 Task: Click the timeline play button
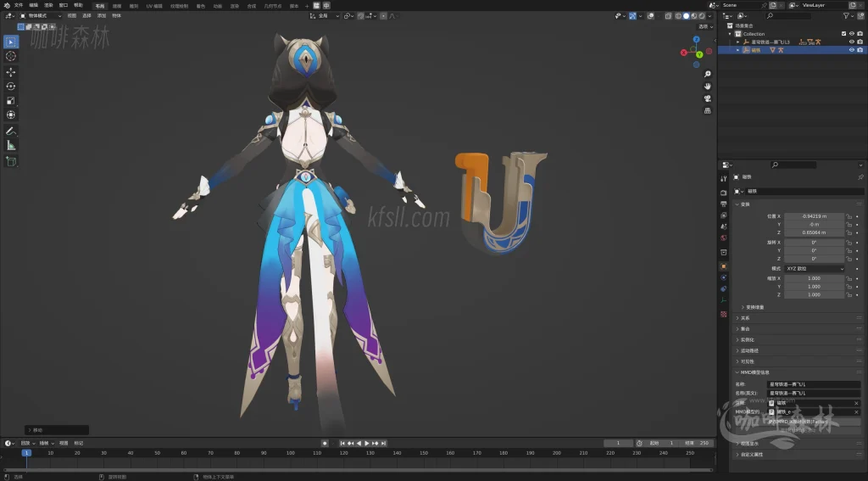point(367,444)
